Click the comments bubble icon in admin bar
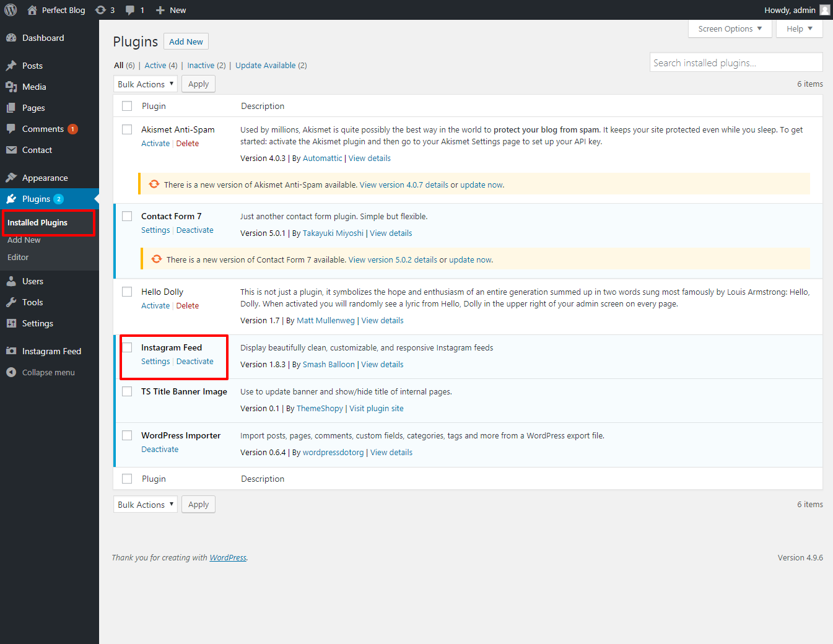Image resolution: width=833 pixels, height=644 pixels. [x=130, y=10]
